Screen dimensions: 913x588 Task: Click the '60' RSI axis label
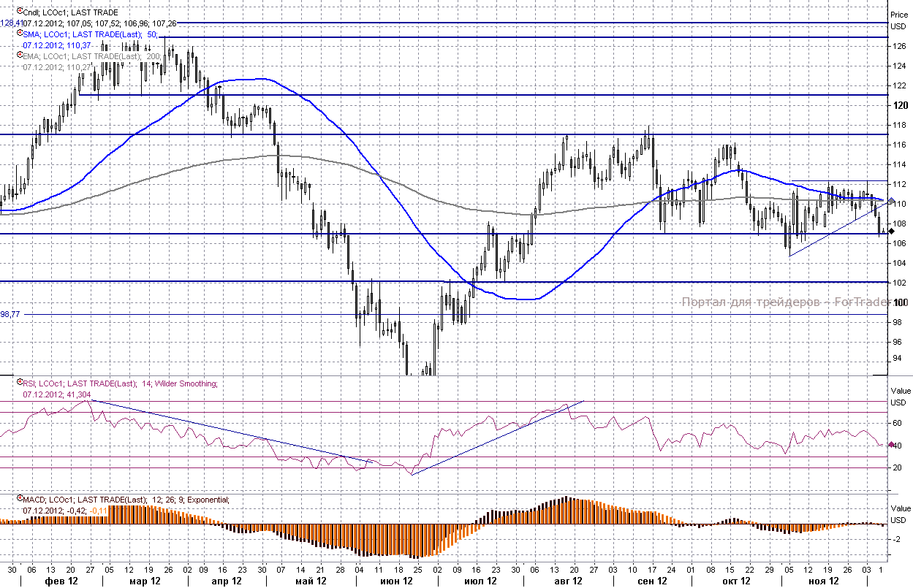[x=897, y=423]
